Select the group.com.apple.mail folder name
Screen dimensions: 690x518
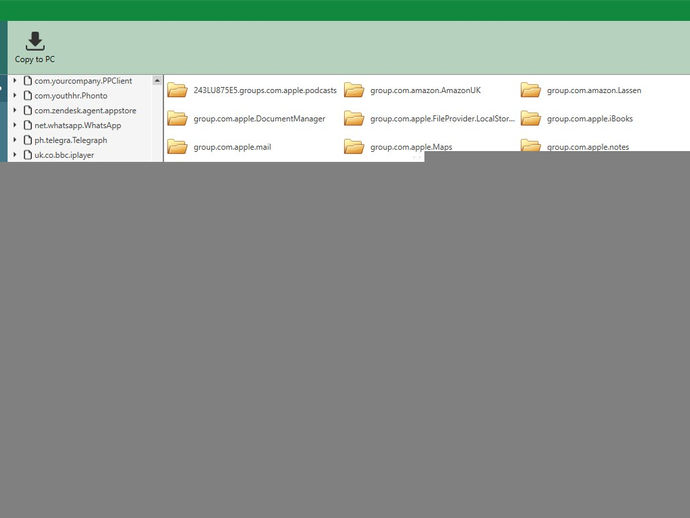coord(232,147)
